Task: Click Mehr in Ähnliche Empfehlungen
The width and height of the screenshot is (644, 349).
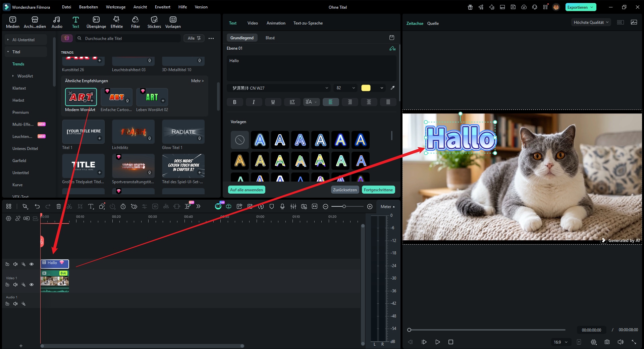Action: point(197,81)
